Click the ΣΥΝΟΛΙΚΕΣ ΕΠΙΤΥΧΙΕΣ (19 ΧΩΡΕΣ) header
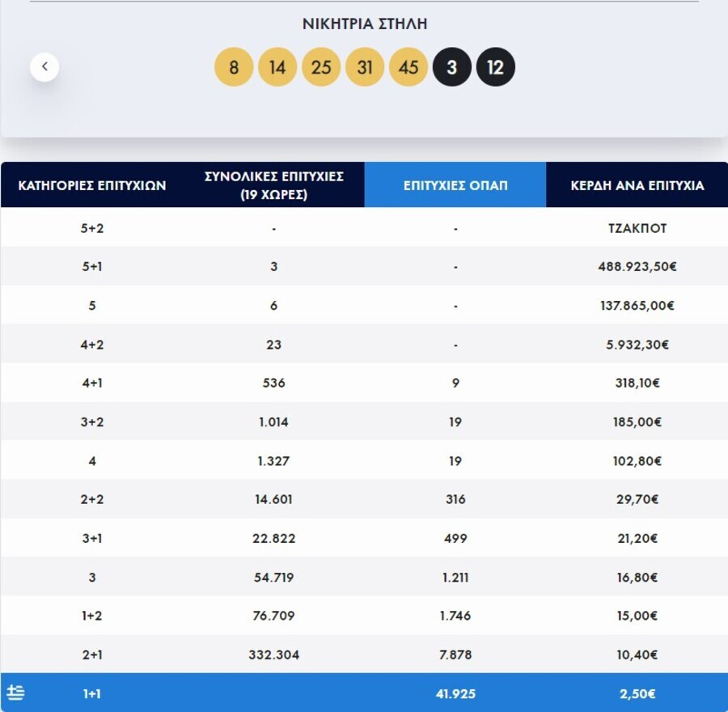The height and width of the screenshot is (712, 728). (x=274, y=184)
